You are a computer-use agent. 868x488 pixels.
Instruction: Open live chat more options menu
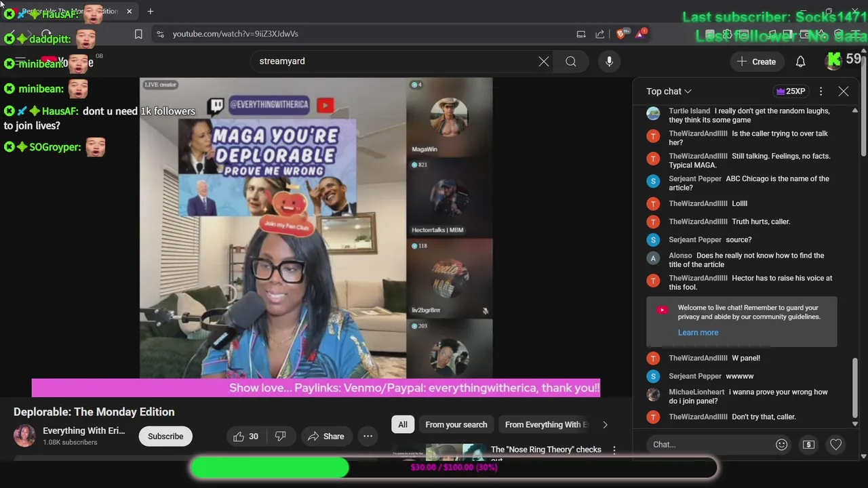pyautogui.click(x=821, y=91)
